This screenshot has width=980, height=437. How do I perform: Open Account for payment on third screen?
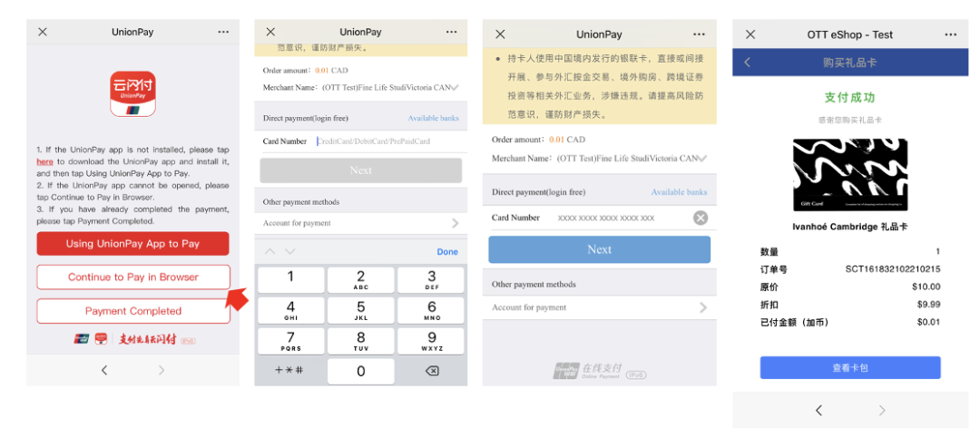tap(600, 307)
